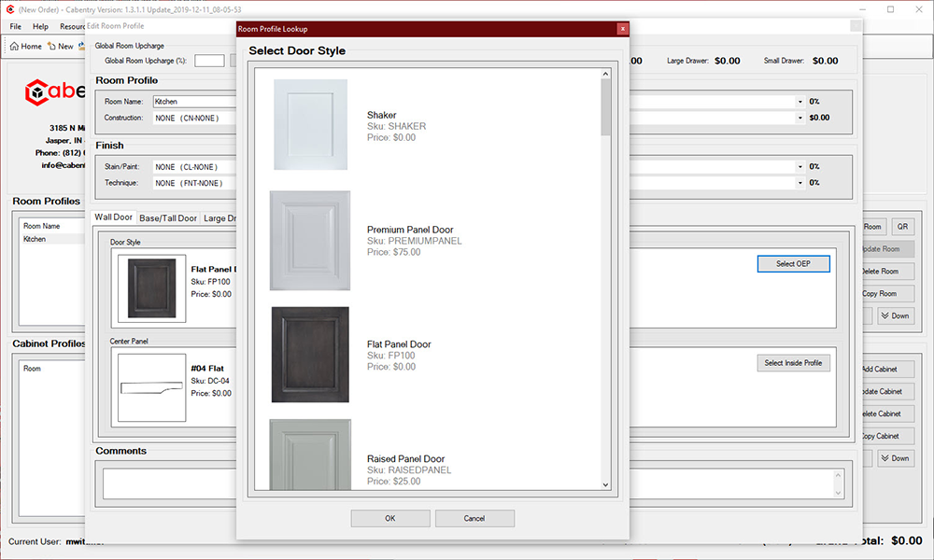The image size is (934, 560).
Task: Open the Technique dropdown
Action: 195,183
